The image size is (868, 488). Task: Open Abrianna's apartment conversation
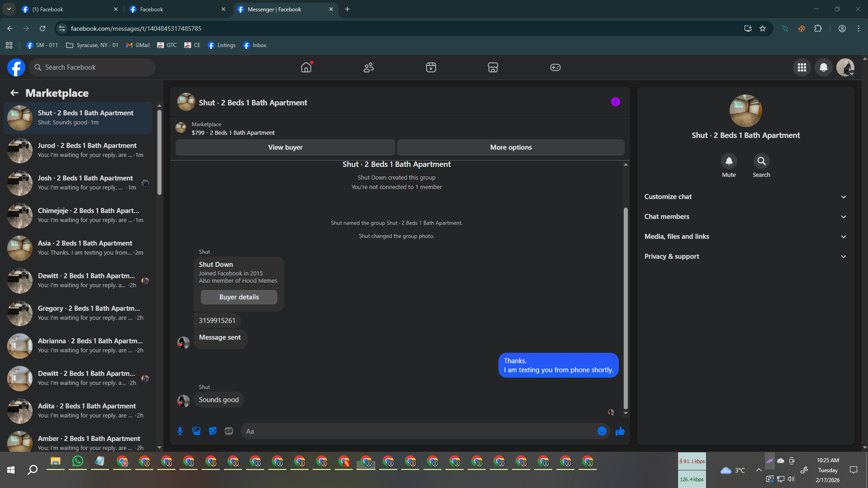[x=78, y=346]
